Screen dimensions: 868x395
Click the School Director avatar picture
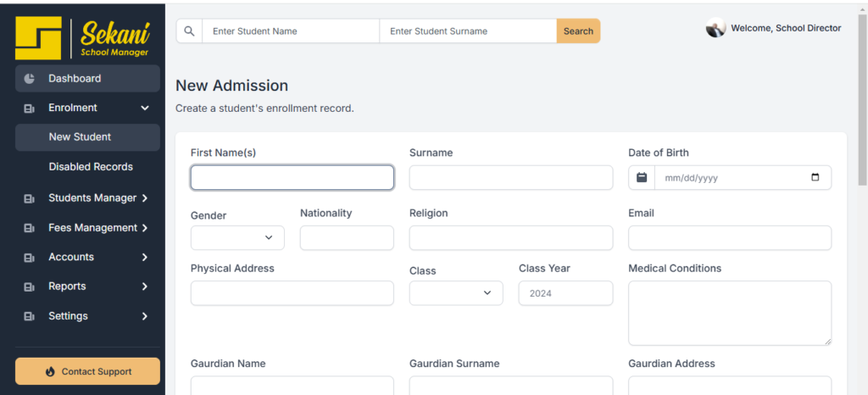[715, 28]
